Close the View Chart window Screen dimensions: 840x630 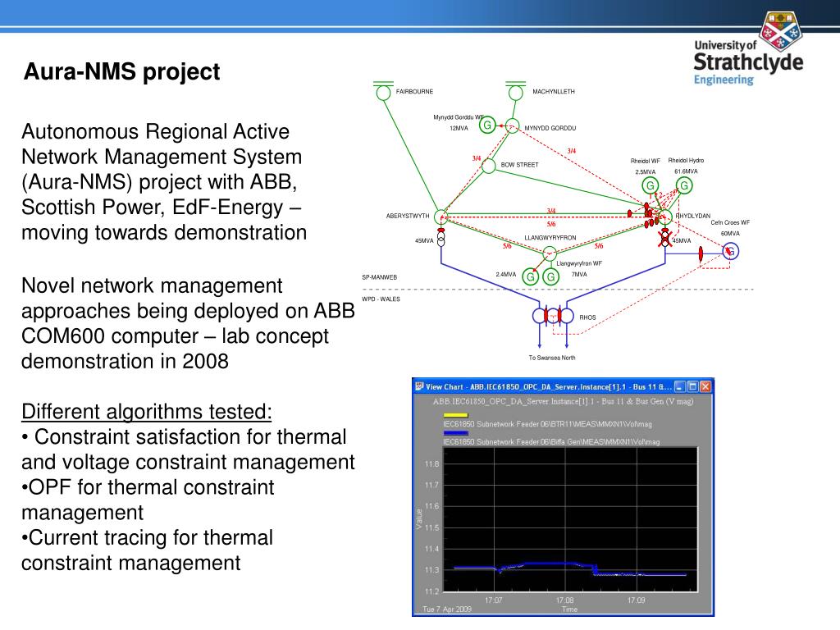[706, 386]
